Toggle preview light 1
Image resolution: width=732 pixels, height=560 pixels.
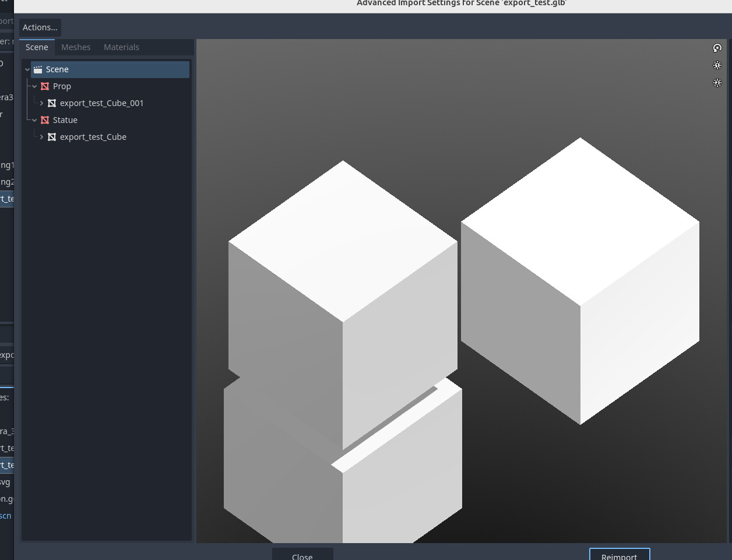point(717,65)
